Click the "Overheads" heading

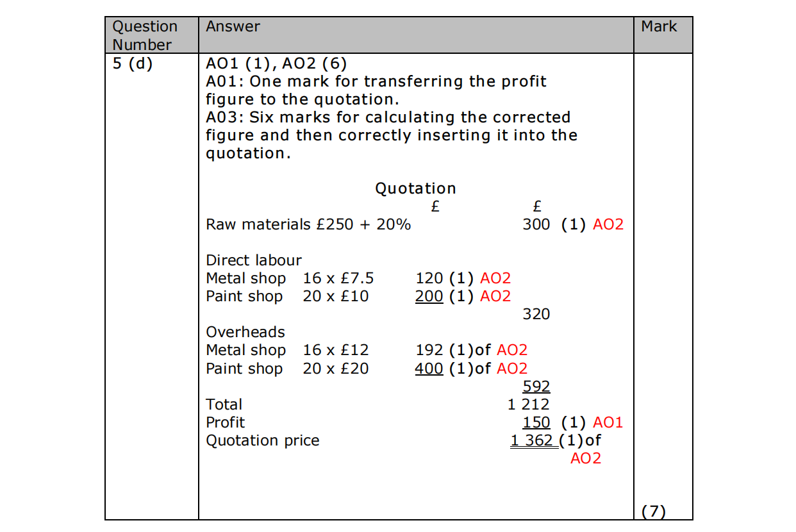click(245, 332)
